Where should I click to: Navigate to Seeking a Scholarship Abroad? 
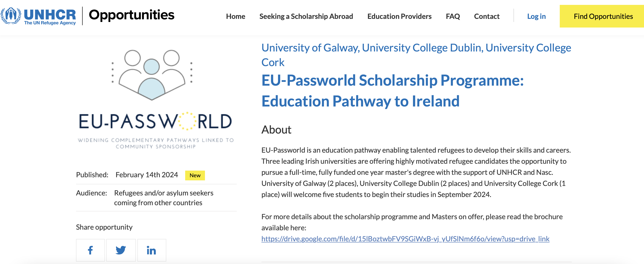[306, 16]
